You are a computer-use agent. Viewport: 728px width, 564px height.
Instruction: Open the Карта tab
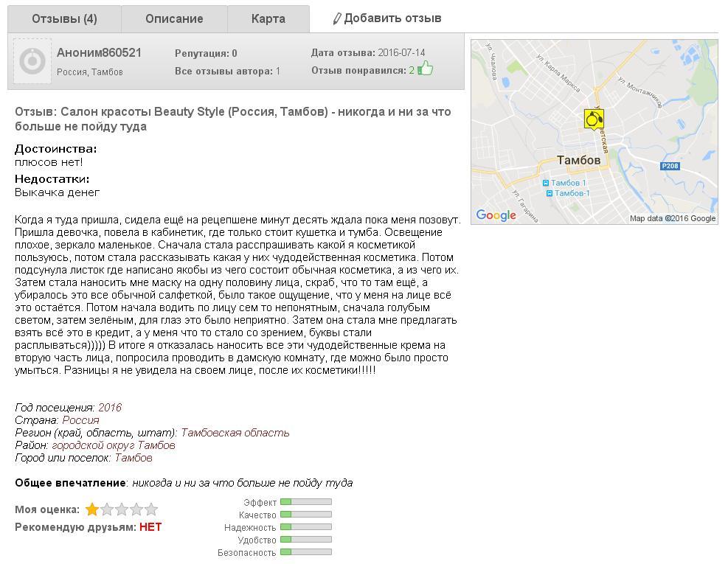coord(268,19)
